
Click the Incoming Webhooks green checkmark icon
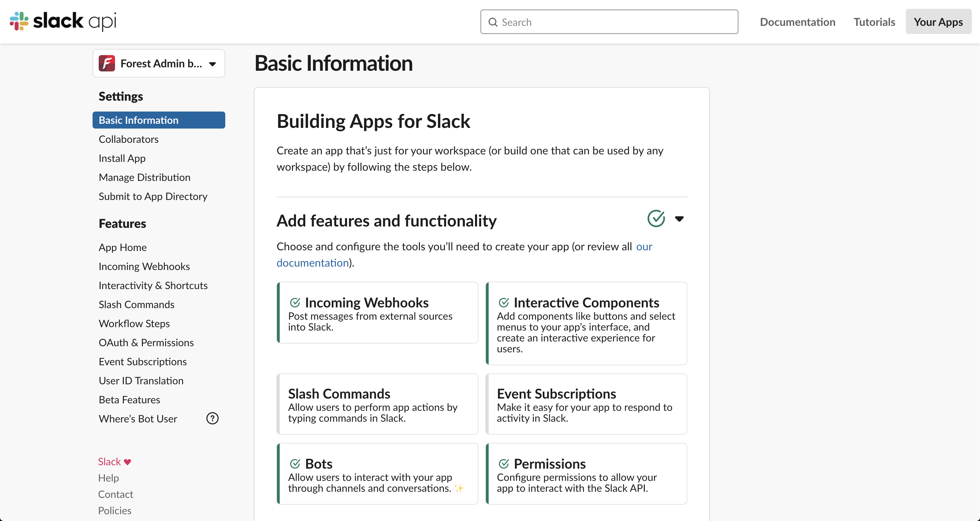point(295,303)
